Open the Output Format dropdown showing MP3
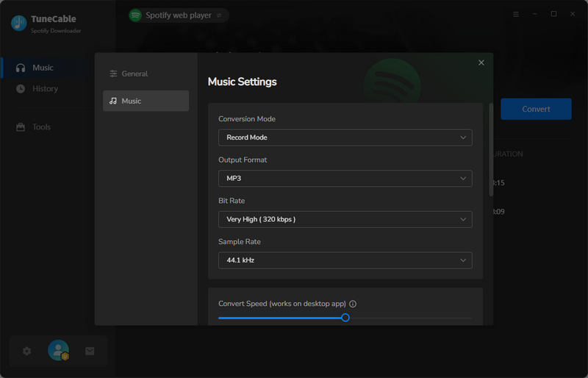 [x=345, y=179]
